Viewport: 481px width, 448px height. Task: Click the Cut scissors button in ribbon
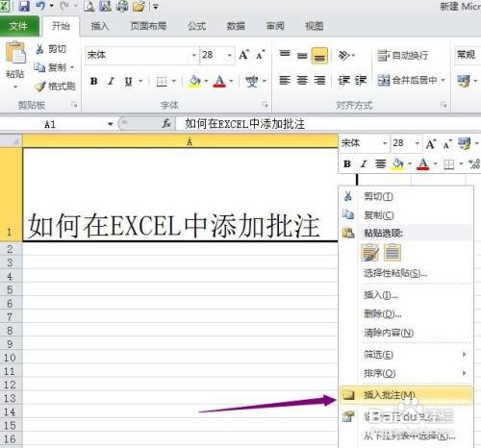(51, 49)
